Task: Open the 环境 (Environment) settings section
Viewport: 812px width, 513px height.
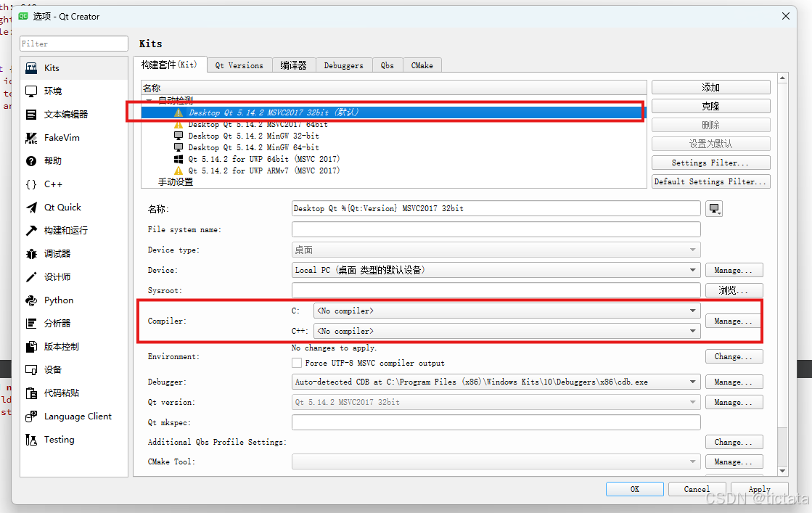Action: [x=51, y=91]
